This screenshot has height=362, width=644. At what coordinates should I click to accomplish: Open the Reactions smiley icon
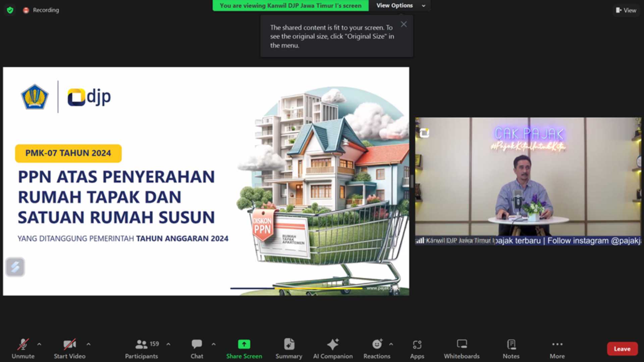tap(377, 344)
